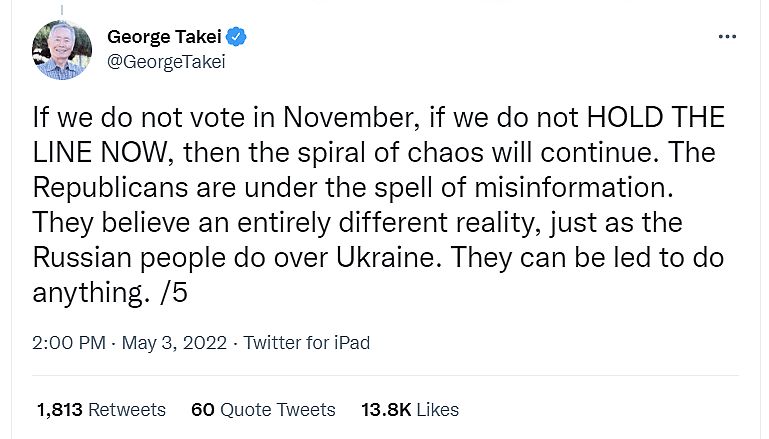Viewport: 769px width, 439px height.
Task: Open the more options ellipsis menu
Action: pyautogui.click(x=727, y=37)
